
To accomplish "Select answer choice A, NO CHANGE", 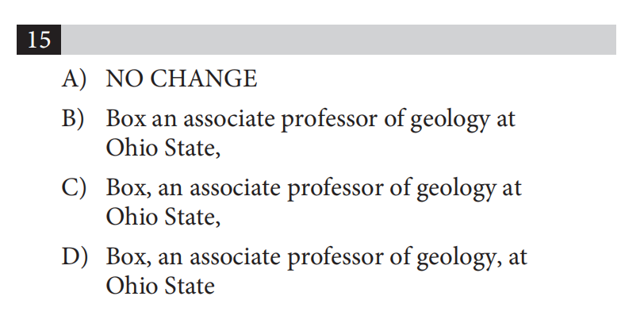I will click(159, 79).
